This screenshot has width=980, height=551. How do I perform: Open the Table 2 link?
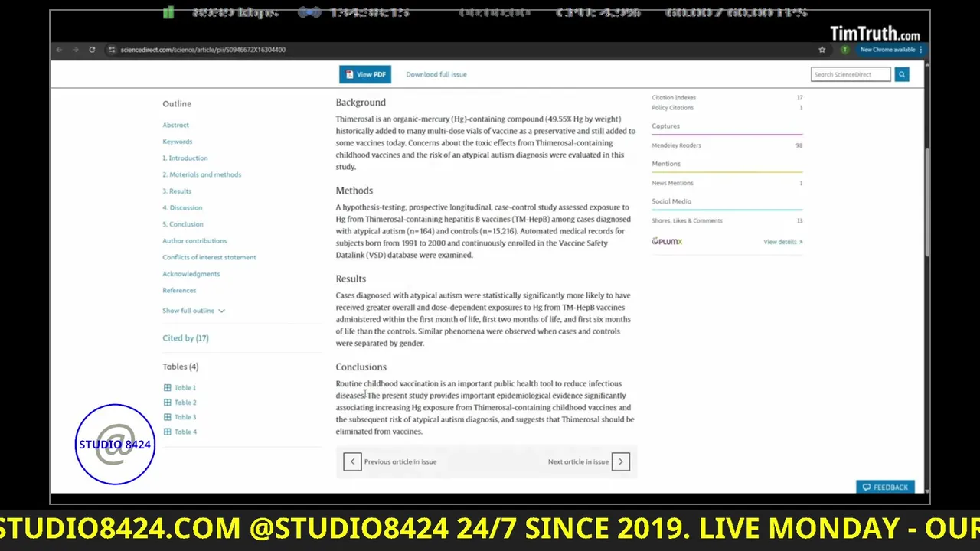[x=185, y=403]
